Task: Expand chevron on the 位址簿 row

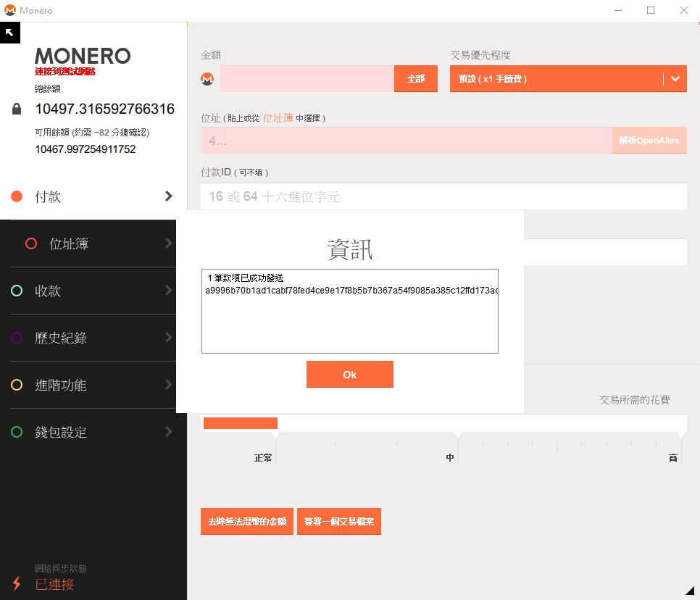Action: 168,243
